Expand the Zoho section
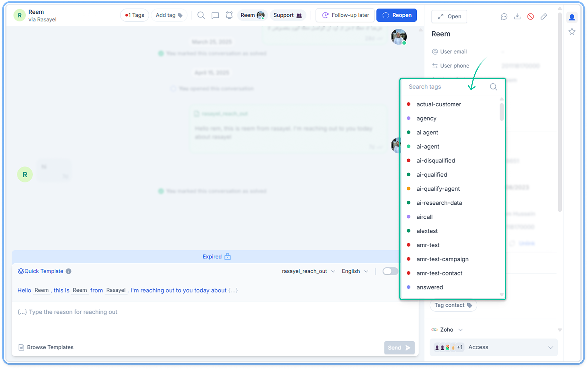The height and width of the screenshot is (369, 588). [460, 330]
